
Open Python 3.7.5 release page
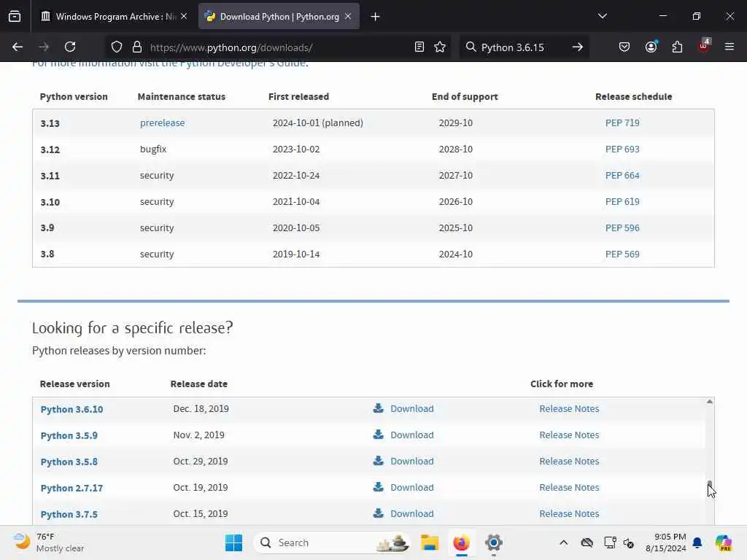[x=69, y=514]
